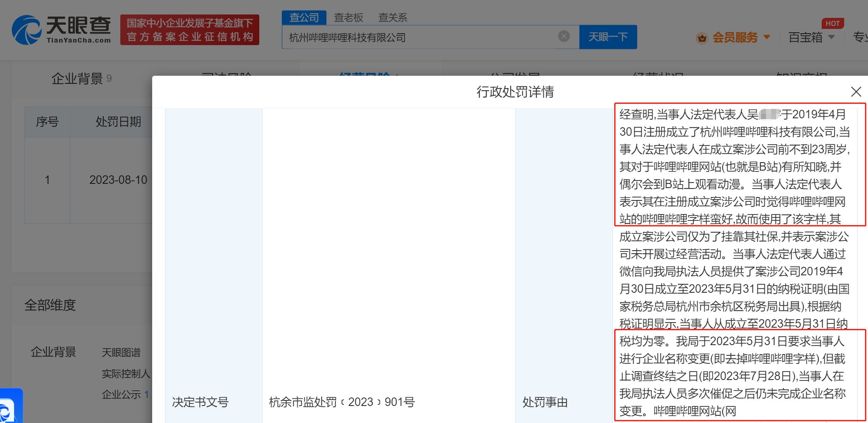Click the floating assistant icon at bottom-left
The image size is (868, 423).
pyautogui.click(x=9, y=409)
